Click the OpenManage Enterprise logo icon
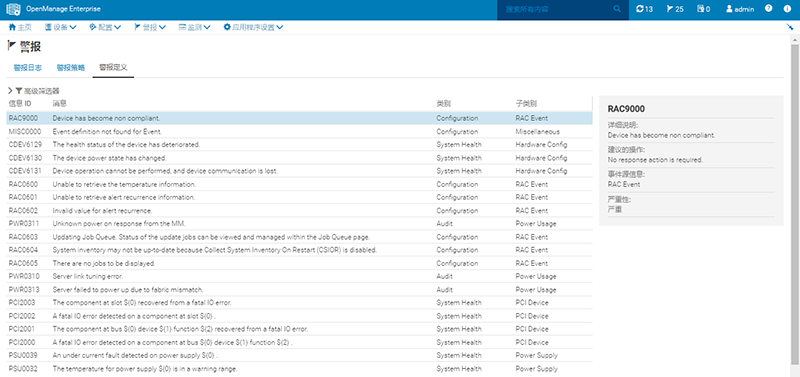 pyautogui.click(x=13, y=9)
